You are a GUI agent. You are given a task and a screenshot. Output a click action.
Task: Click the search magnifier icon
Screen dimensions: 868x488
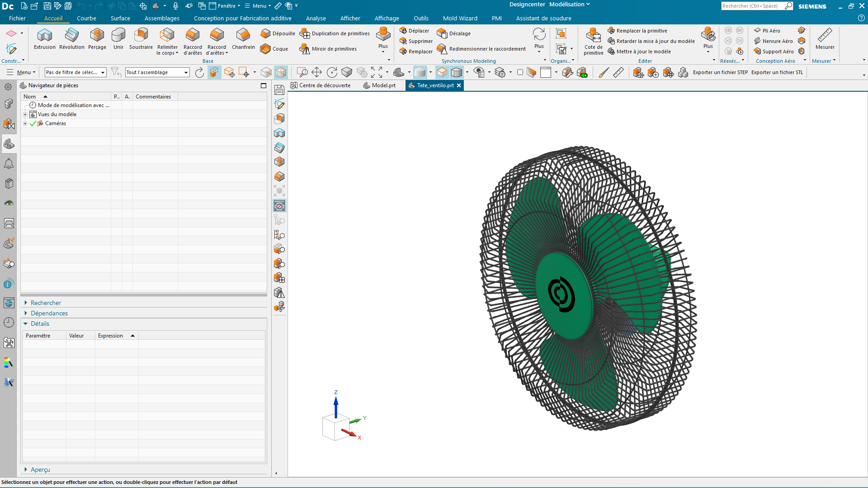tap(788, 6)
